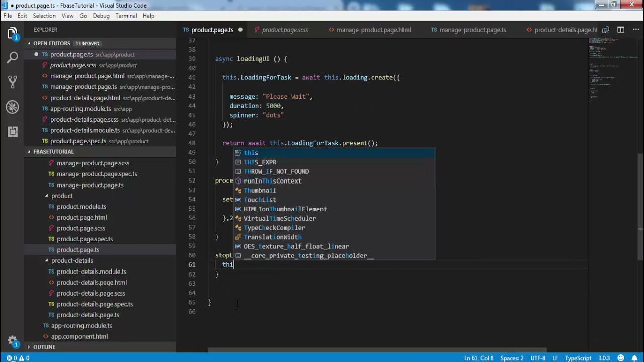
Task: Select Thumbnail suggestion
Action: click(x=335, y=190)
